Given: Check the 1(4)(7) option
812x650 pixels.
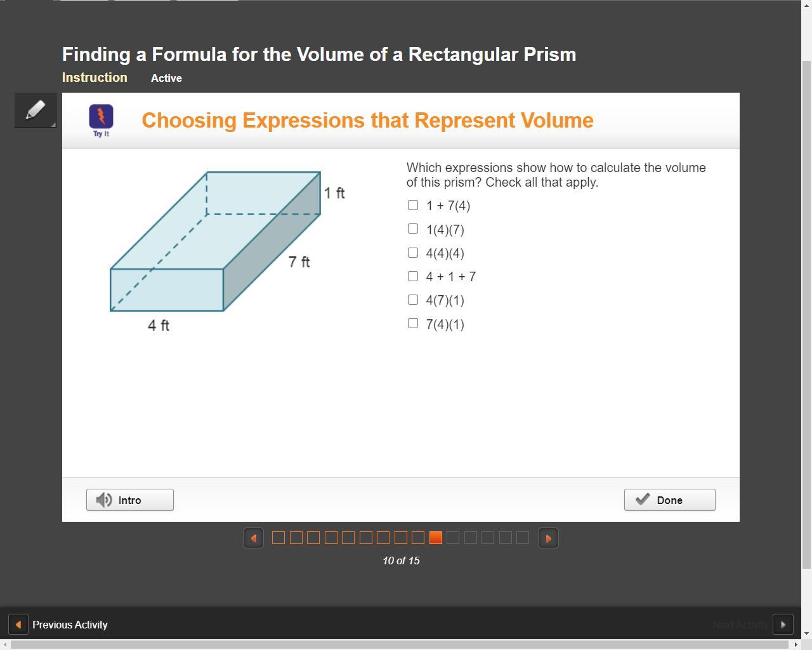Looking at the screenshot, I should point(413,229).
